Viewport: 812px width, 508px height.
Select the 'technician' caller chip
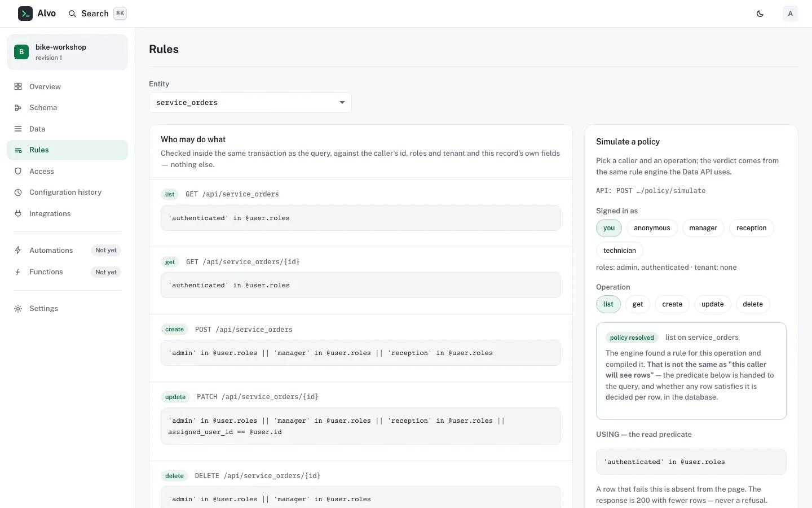(x=620, y=251)
